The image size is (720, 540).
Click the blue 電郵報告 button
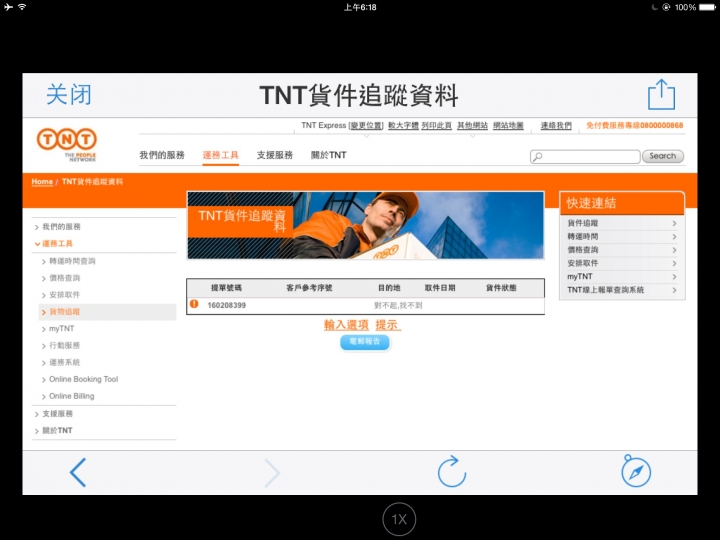click(x=365, y=342)
